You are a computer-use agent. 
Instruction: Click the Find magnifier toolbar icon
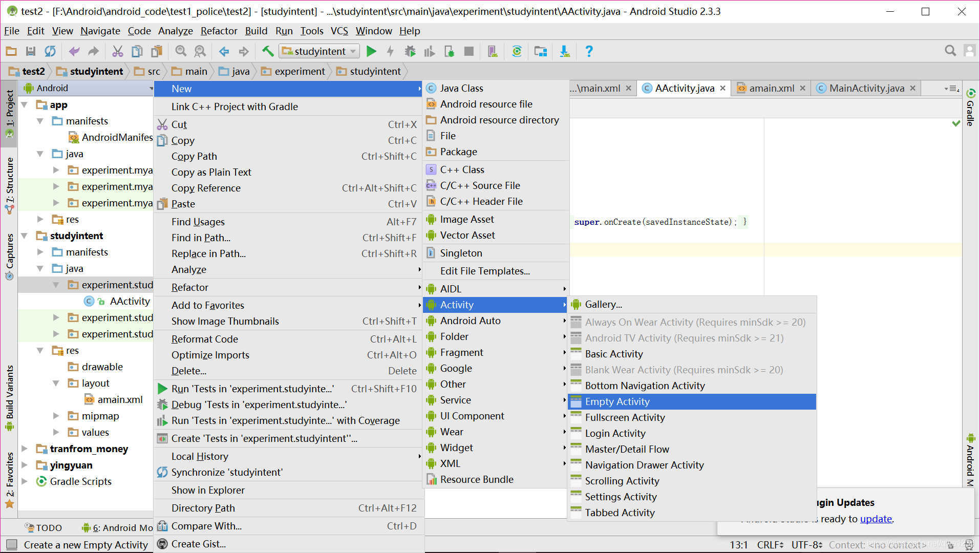181,51
